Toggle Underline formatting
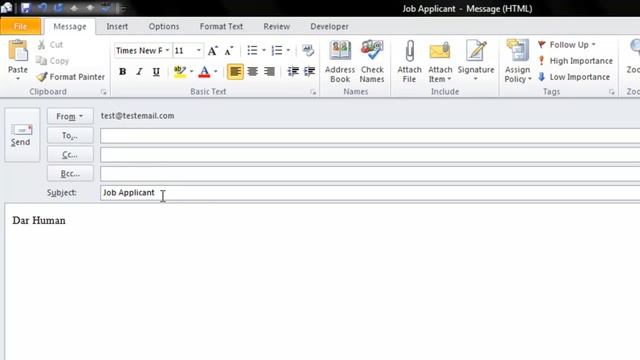The height and width of the screenshot is (360, 640). (156, 72)
